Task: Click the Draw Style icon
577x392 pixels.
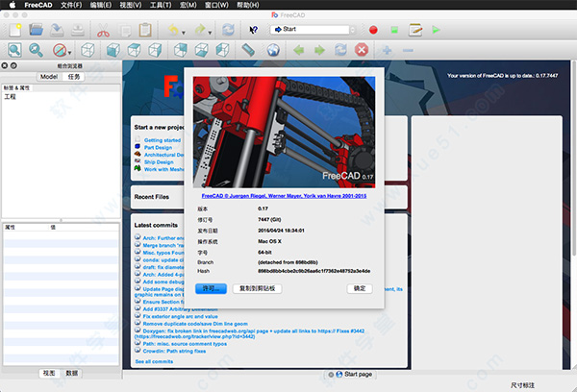Action: point(60,50)
